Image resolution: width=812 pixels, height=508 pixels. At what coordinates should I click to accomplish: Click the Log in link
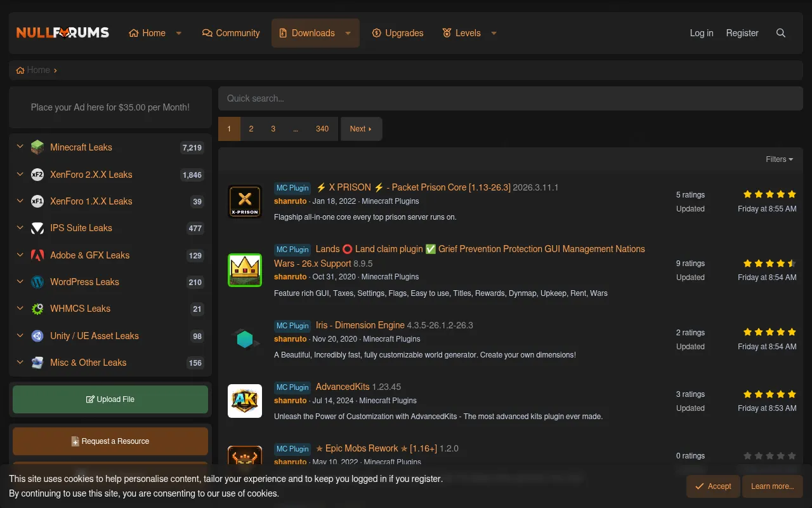(702, 33)
